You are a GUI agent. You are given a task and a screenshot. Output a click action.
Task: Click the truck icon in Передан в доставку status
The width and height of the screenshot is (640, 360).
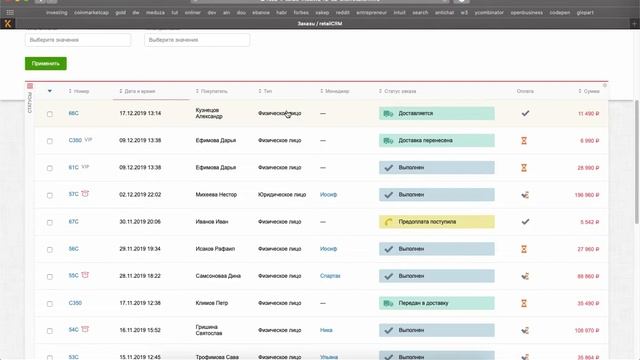pos(388,303)
